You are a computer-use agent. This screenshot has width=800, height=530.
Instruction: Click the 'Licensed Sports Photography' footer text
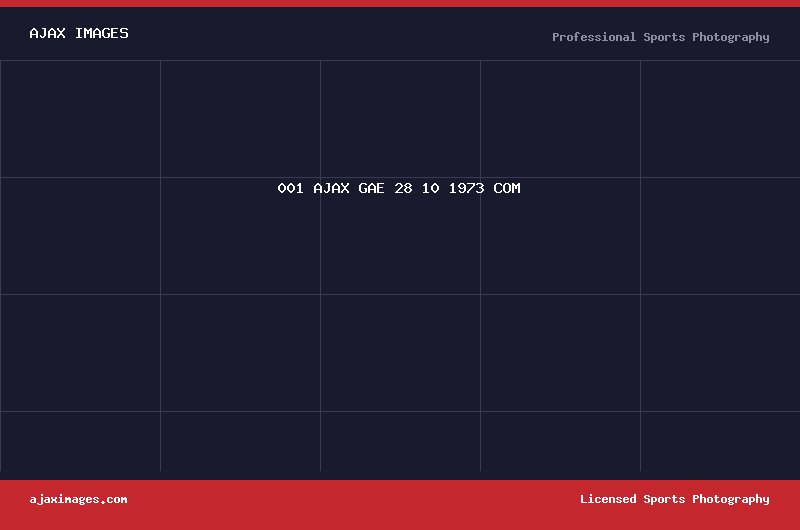click(674, 499)
